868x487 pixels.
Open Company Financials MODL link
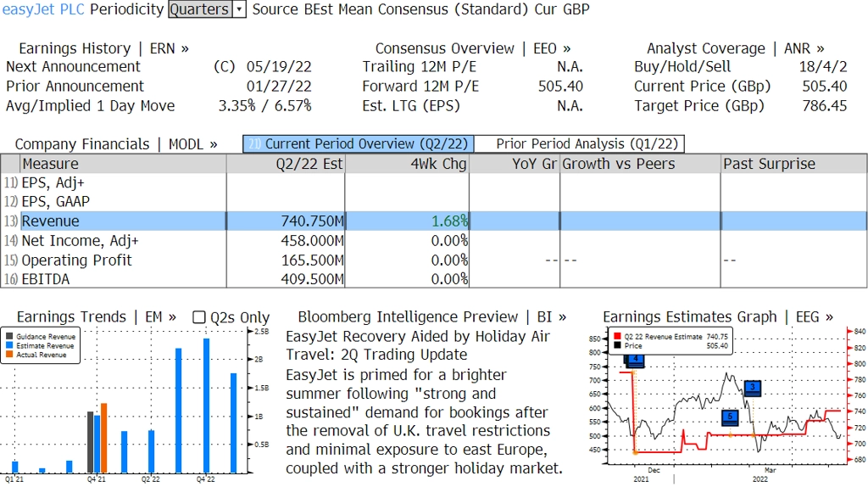pos(115,144)
